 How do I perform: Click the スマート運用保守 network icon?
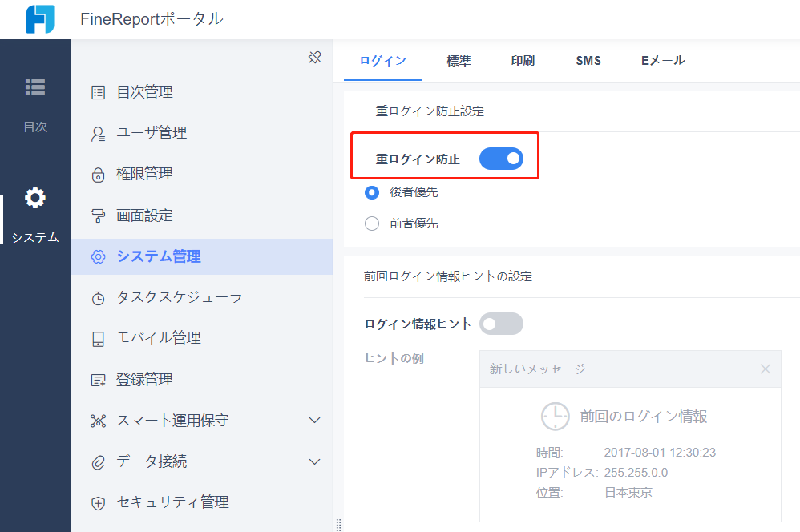[x=98, y=421]
